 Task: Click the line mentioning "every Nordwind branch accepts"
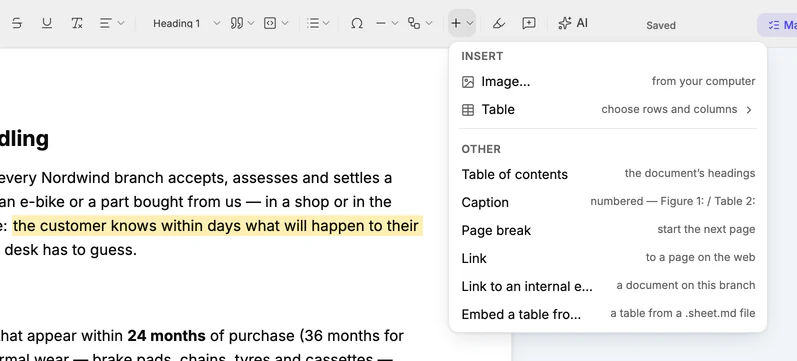tap(196, 178)
